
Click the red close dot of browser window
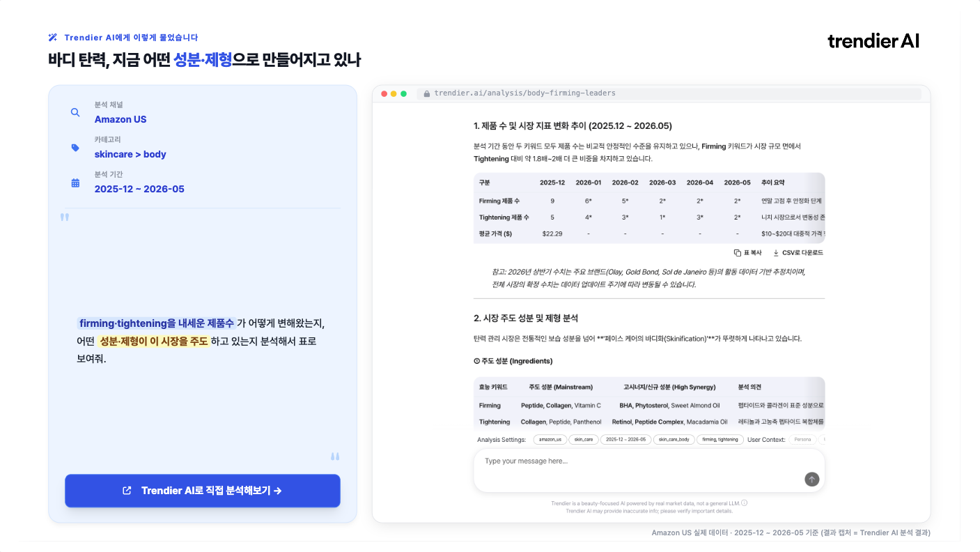point(384,93)
